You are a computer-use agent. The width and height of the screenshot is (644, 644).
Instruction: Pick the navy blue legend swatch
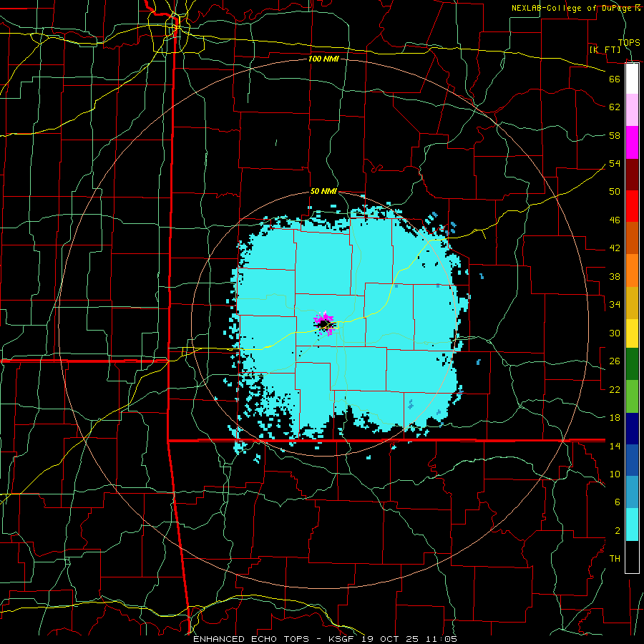[632, 429]
